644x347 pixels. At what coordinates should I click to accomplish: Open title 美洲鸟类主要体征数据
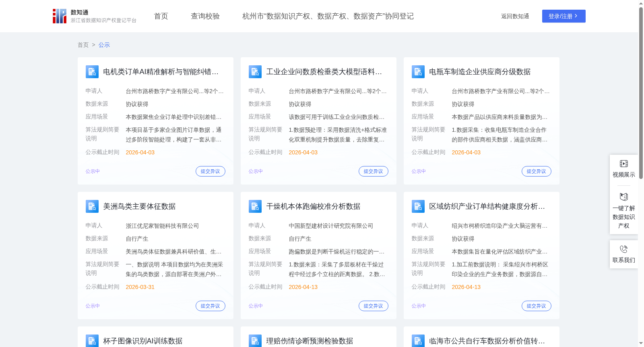139,206
